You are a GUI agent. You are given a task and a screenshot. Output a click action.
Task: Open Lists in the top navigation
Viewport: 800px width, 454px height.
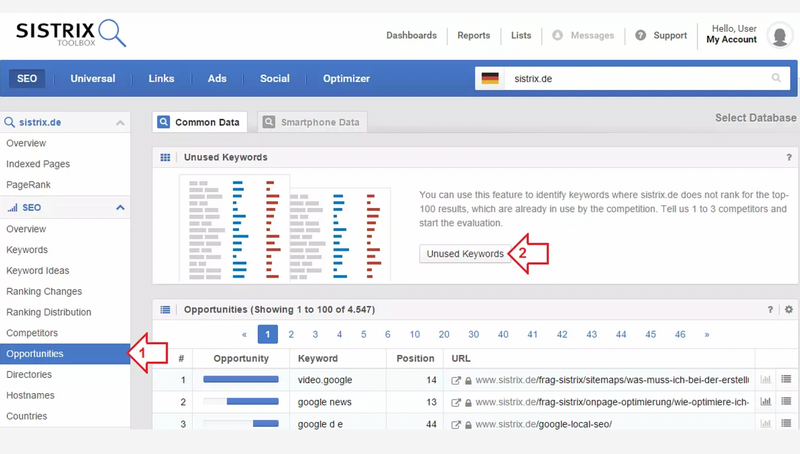[x=521, y=35]
